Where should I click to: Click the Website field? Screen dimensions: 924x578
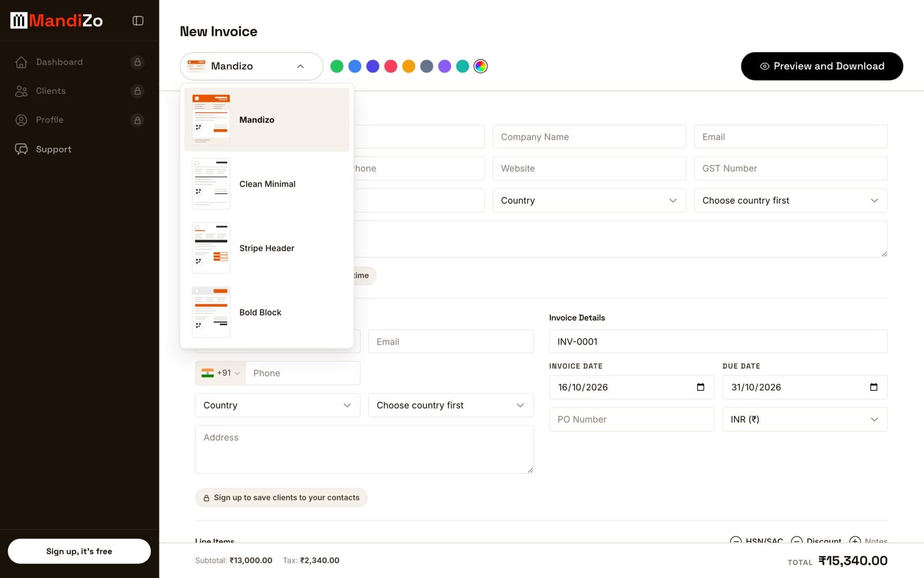pyautogui.click(x=590, y=168)
